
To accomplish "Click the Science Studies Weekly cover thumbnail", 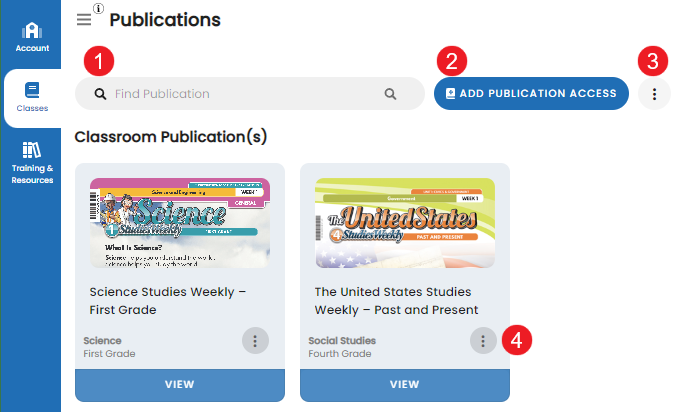I will [x=180, y=223].
